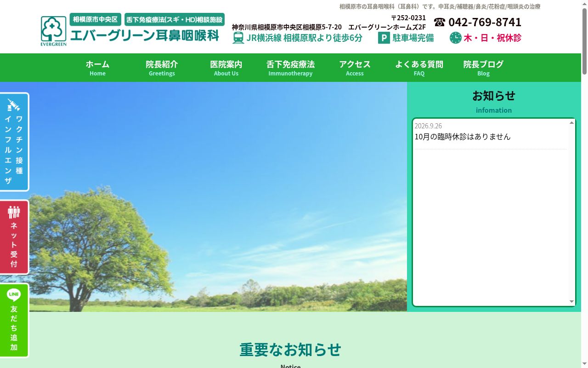The image size is (588, 368).
Task: Click the 相模原市中央区 badge
Action: 96,19
